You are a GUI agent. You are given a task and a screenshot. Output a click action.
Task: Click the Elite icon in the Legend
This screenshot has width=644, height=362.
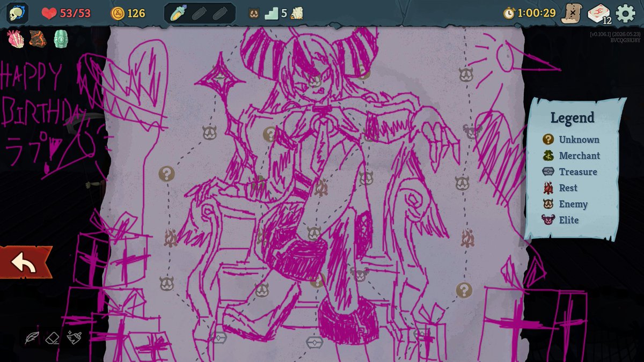coord(548,220)
